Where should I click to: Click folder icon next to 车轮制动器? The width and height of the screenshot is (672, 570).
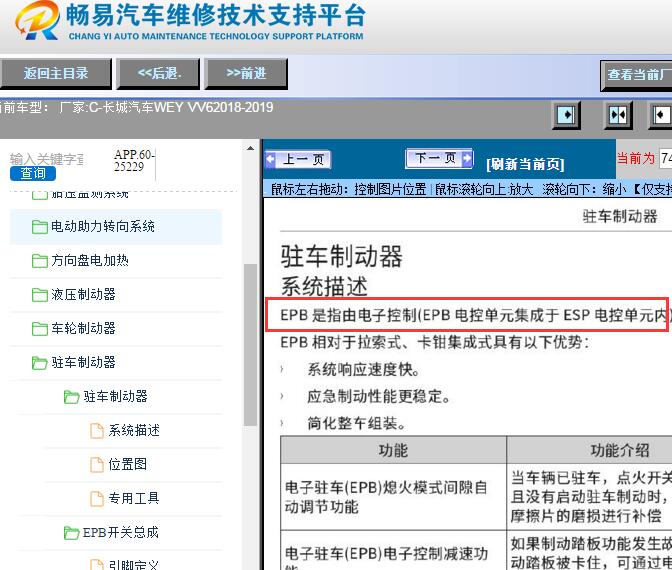[x=39, y=329]
